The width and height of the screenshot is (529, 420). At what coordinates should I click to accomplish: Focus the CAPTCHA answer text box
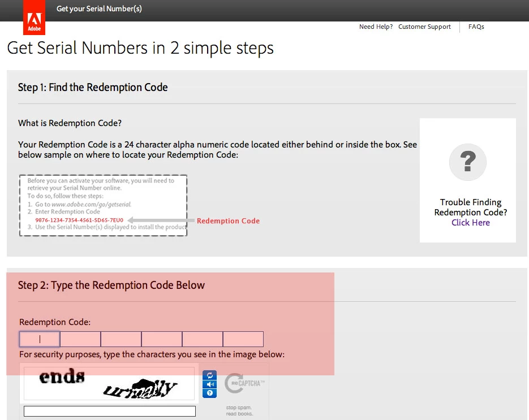tap(110, 411)
